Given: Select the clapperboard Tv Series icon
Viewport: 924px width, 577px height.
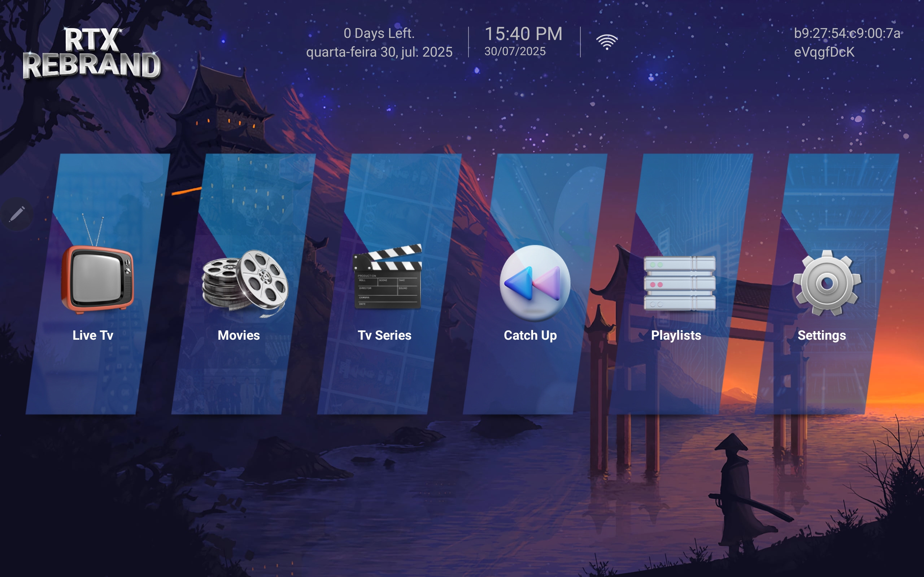Looking at the screenshot, I should pyautogui.click(x=387, y=277).
